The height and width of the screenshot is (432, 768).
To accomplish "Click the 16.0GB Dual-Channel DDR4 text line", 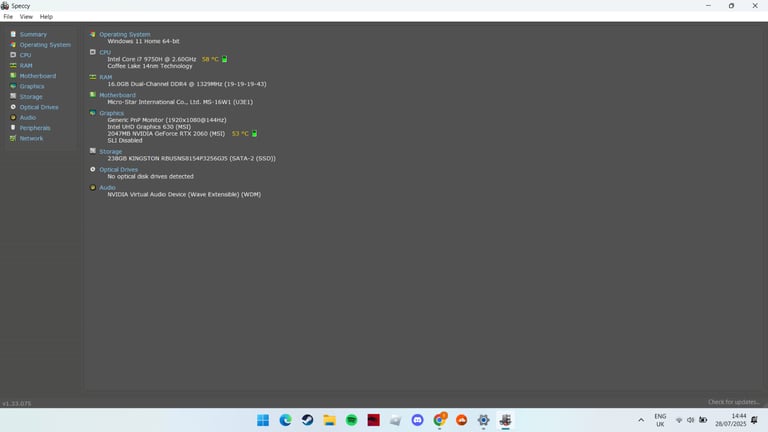I will pyautogui.click(x=187, y=84).
